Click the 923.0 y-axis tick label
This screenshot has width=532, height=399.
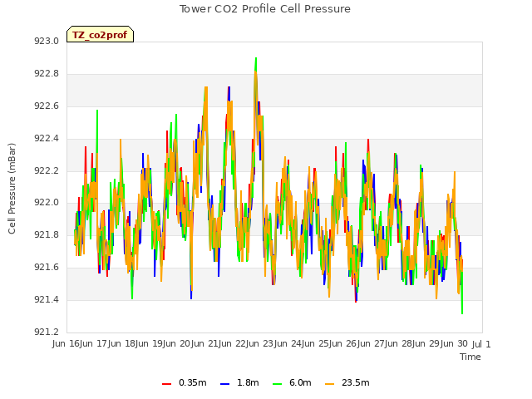coord(47,42)
